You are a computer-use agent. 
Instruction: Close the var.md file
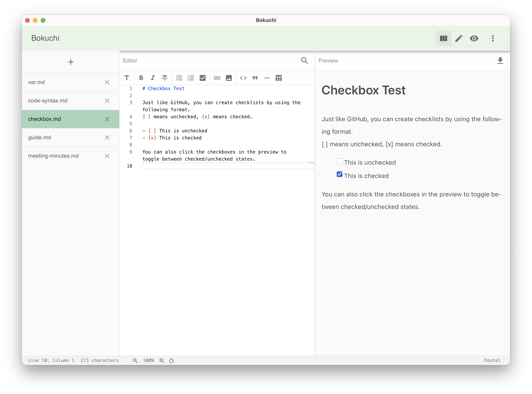[107, 82]
